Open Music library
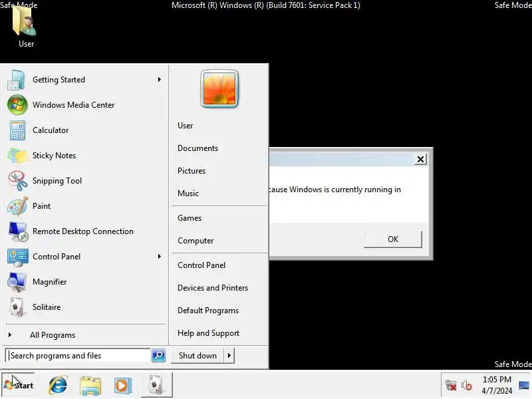Viewport: 532px width, 399px height. tap(188, 194)
